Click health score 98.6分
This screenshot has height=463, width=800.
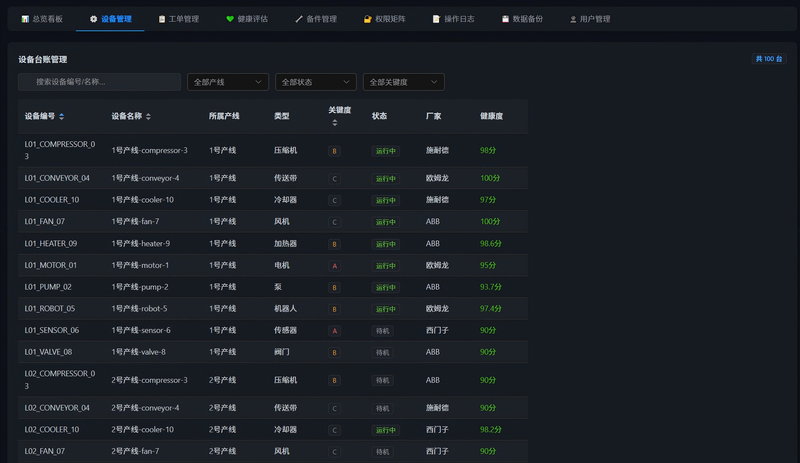[x=491, y=243]
